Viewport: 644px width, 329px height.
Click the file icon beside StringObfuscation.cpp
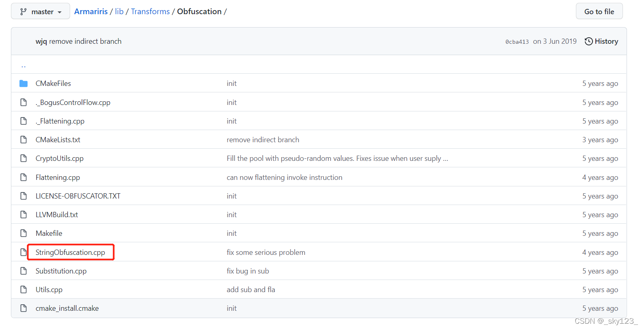point(24,252)
